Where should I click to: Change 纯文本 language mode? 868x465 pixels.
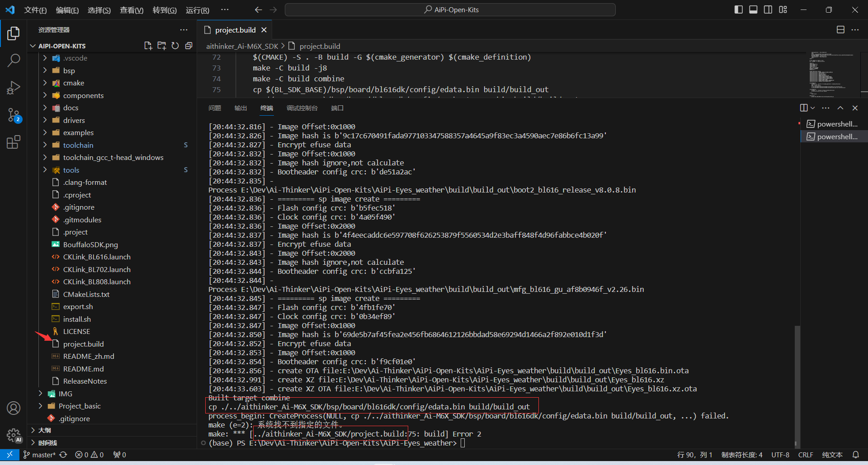click(x=832, y=455)
